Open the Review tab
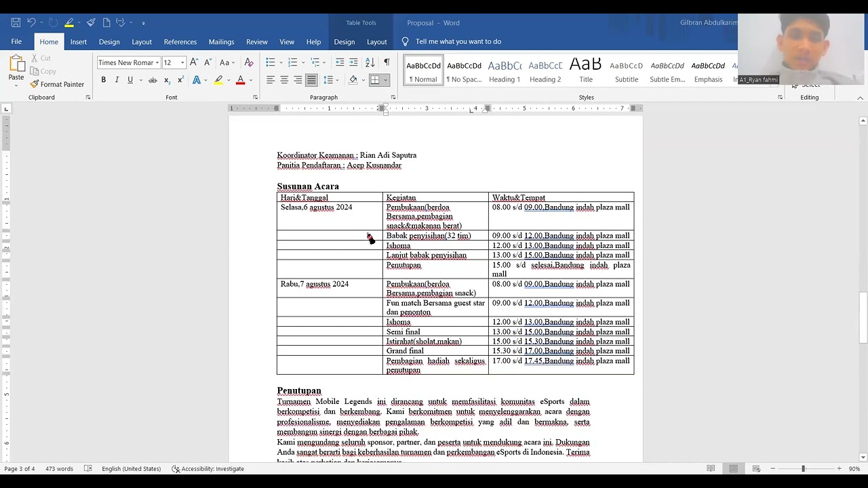868x488 pixels. (x=257, y=41)
